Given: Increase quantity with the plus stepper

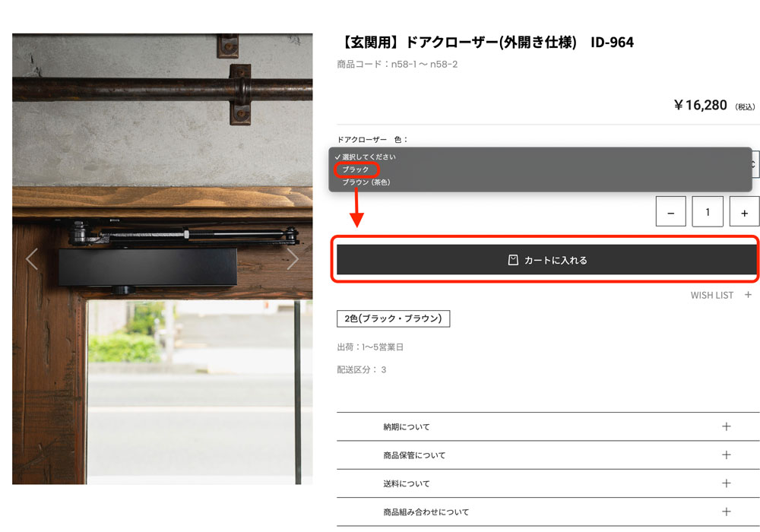Looking at the screenshot, I should point(744,212).
